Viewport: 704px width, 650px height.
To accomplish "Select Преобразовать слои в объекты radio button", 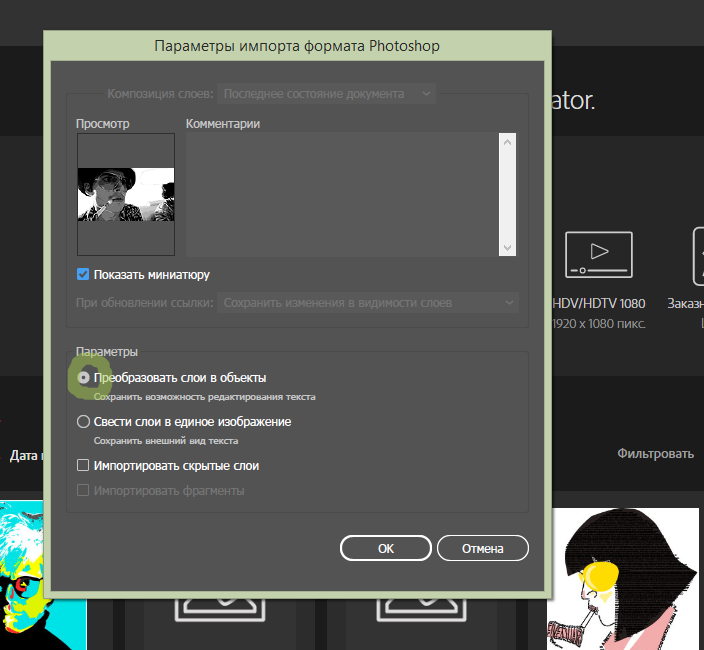I will click(x=84, y=378).
